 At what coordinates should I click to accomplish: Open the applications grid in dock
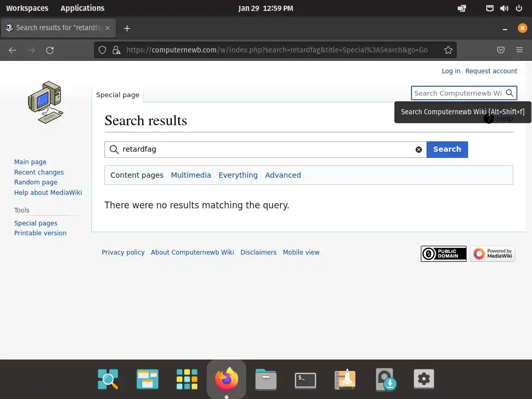[x=187, y=379]
